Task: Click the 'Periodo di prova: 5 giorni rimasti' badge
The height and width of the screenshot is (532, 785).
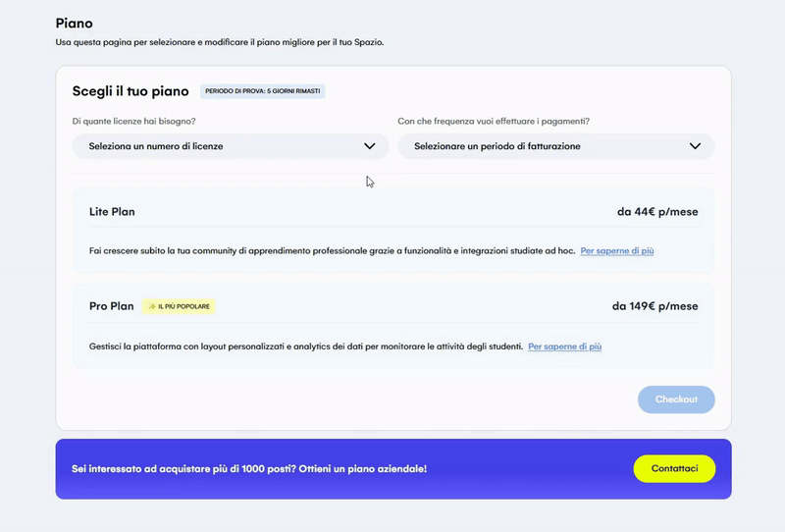Action: pyautogui.click(x=263, y=91)
